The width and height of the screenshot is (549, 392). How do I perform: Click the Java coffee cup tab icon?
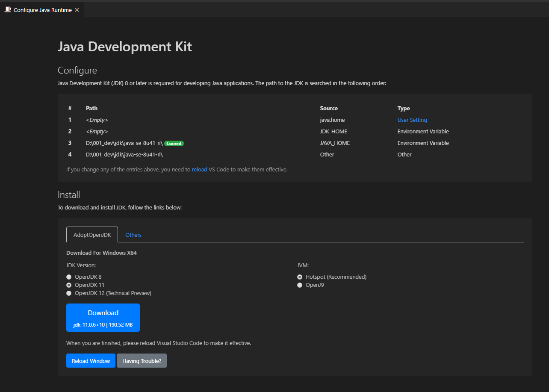tap(8, 9)
